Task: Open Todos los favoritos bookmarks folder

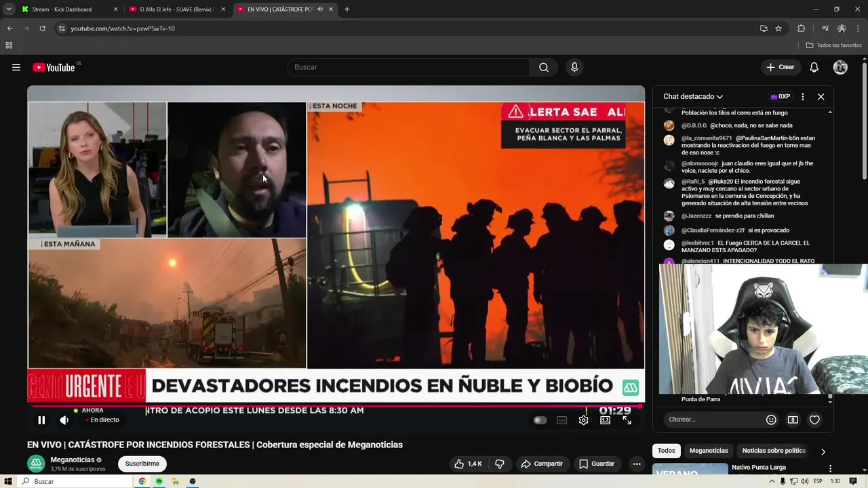Action: (x=833, y=45)
